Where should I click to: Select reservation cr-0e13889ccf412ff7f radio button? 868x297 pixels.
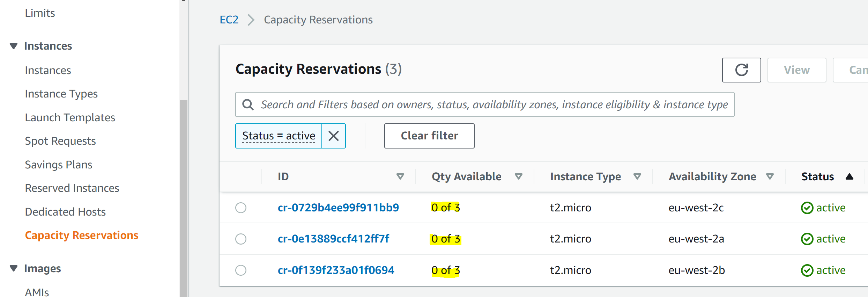pos(241,239)
